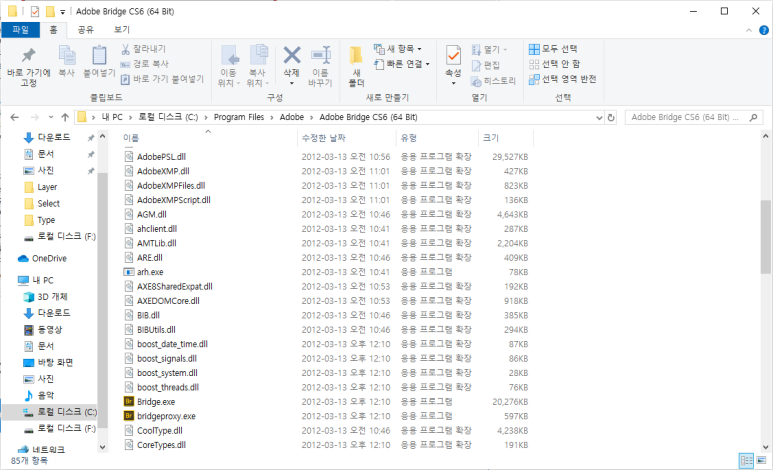Click 선택 안 함 select none
Image resolution: width=773 pixels, height=470 pixels.
pyautogui.click(x=554, y=64)
